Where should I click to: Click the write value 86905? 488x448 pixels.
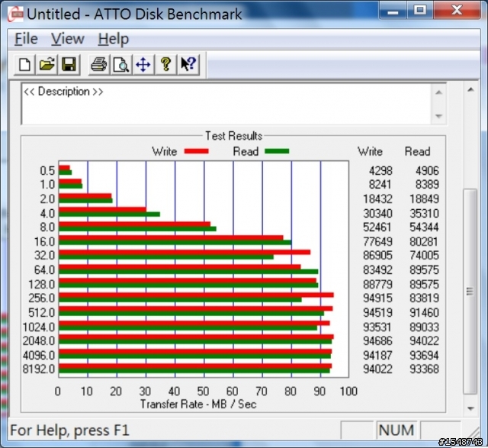coord(378,256)
